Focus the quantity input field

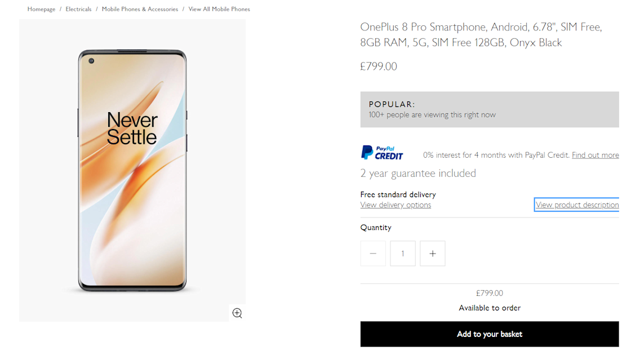[x=402, y=254]
